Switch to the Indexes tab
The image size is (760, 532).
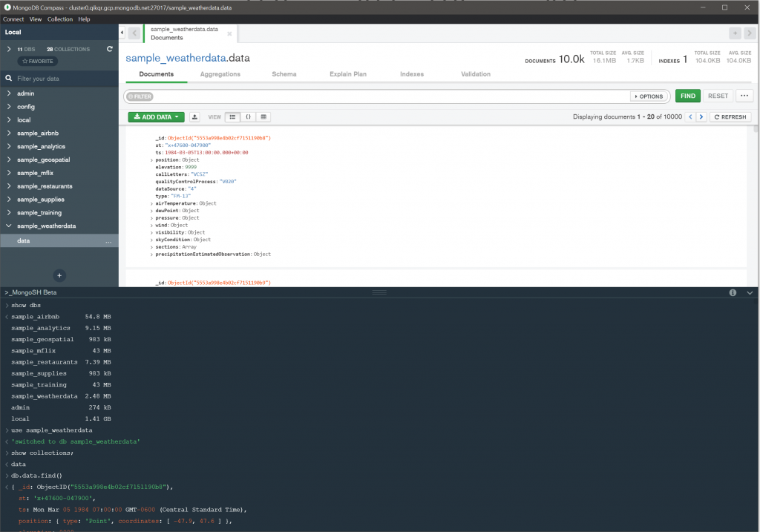pyautogui.click(x=412, y=74)
